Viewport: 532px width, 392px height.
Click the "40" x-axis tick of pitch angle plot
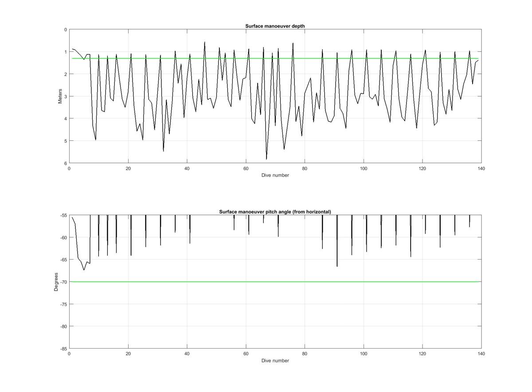coord(187,354)
